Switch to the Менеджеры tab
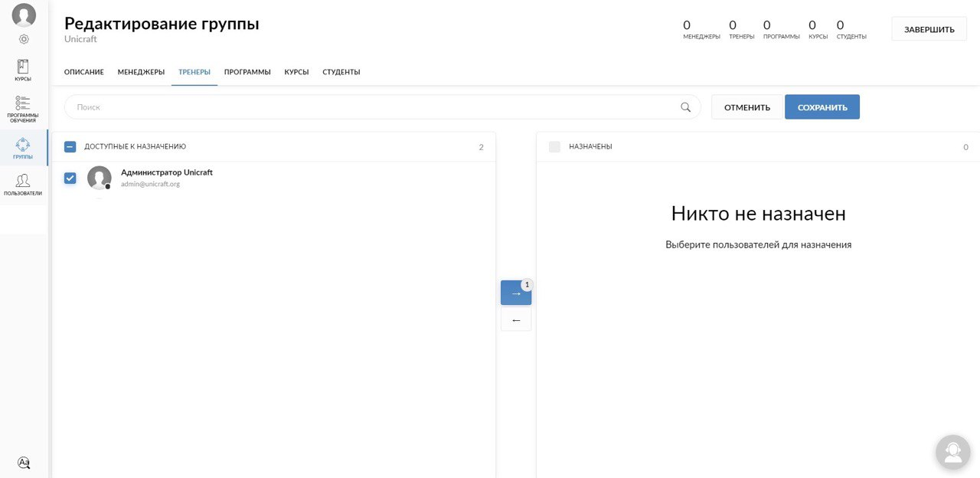The image size is (980, 478). click(141, 72)
